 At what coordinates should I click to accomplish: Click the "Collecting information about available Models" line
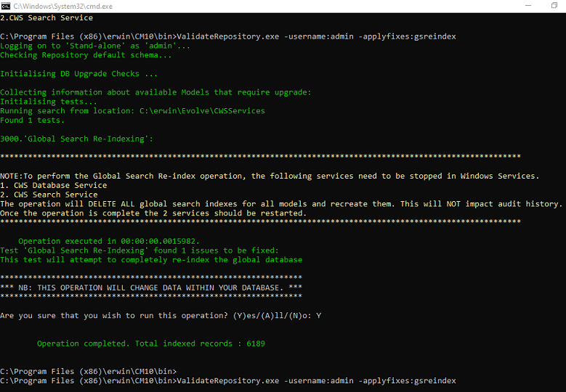pos(155,92)
